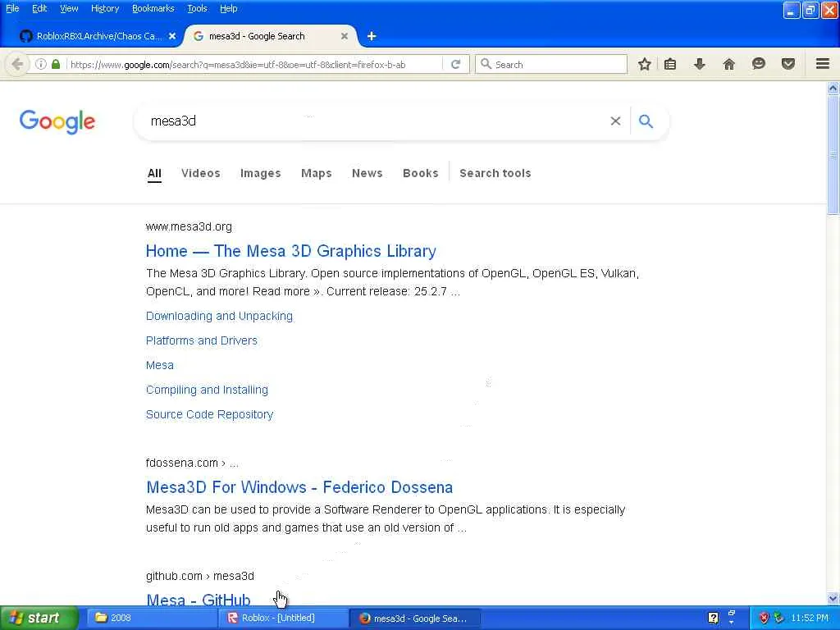This screenshot has width=840, height=630.
Task: Go back using the browser back arrow
Action: point(17,64)
